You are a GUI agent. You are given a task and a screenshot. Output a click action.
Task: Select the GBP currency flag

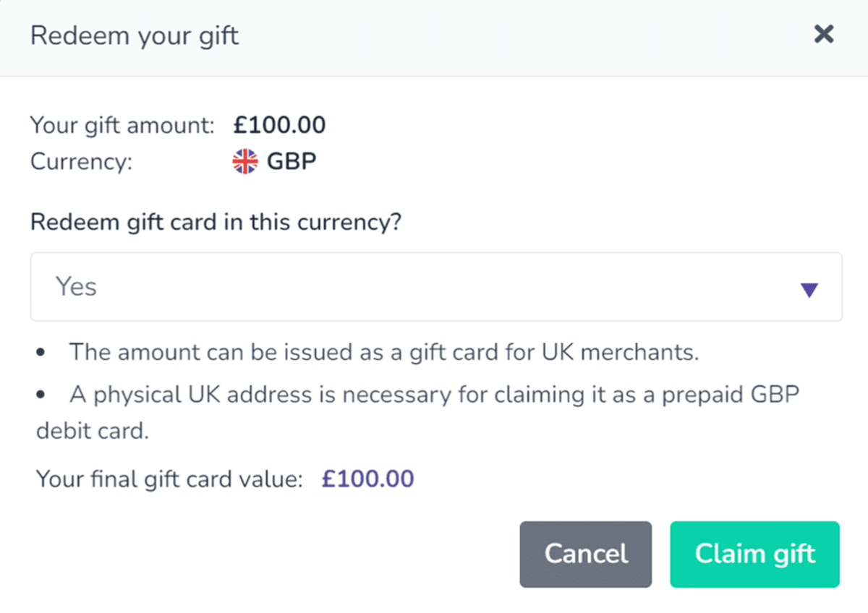(x=244, y=162)
